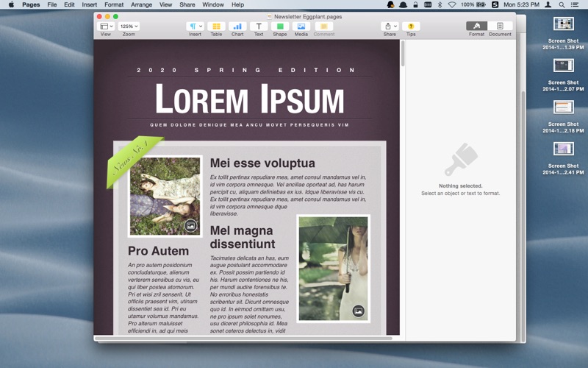
Task: Click the Wi-Fi status icon
Action: coord(452,4)
